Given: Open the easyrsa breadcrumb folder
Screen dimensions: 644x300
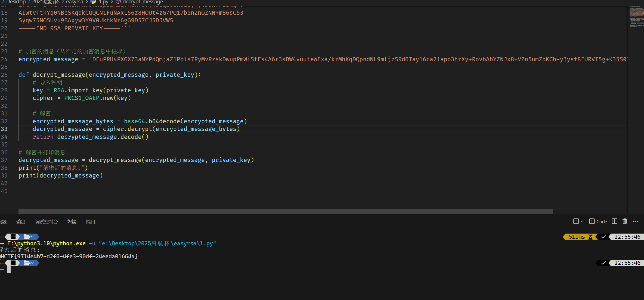Looking at the screenshot, I should pos(75,2).
